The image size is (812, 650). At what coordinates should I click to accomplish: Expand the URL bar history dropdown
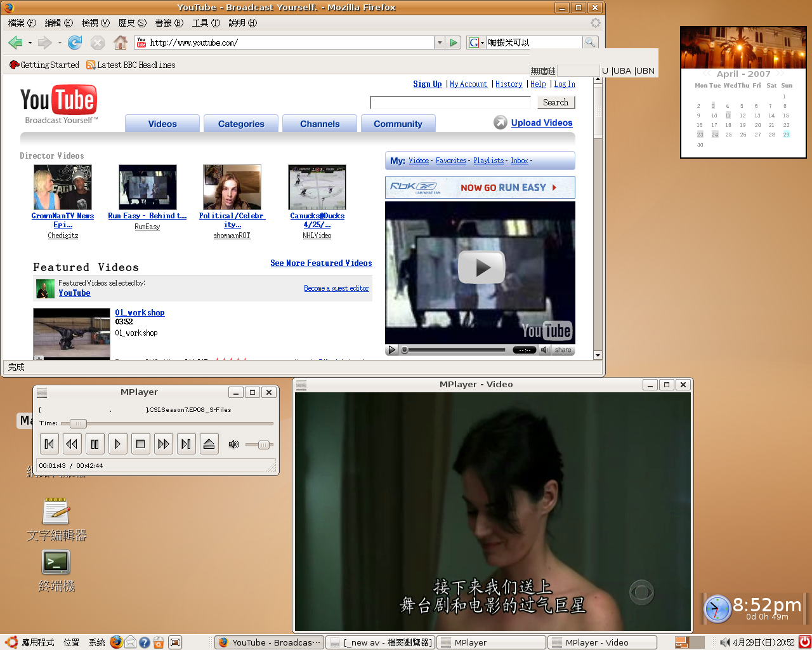440,43
